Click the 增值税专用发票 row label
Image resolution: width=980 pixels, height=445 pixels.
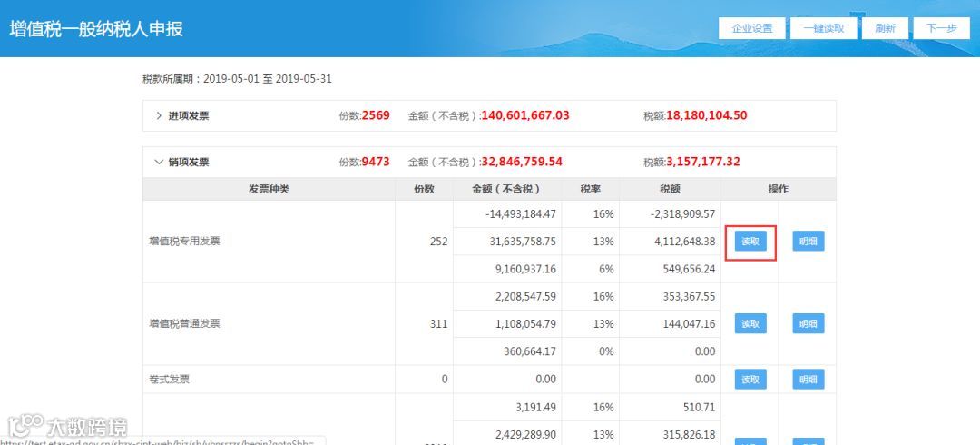point(184,242)
